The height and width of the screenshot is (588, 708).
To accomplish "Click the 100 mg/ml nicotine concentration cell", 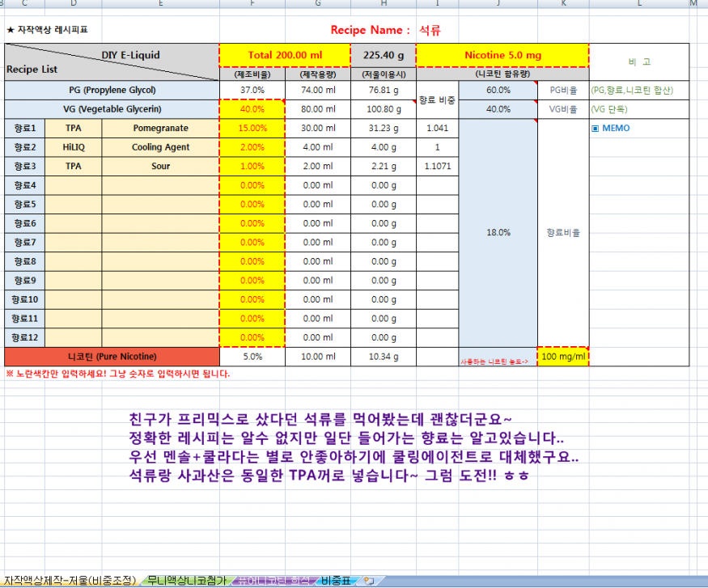I will pyautogui.click(x=562, y=357).
